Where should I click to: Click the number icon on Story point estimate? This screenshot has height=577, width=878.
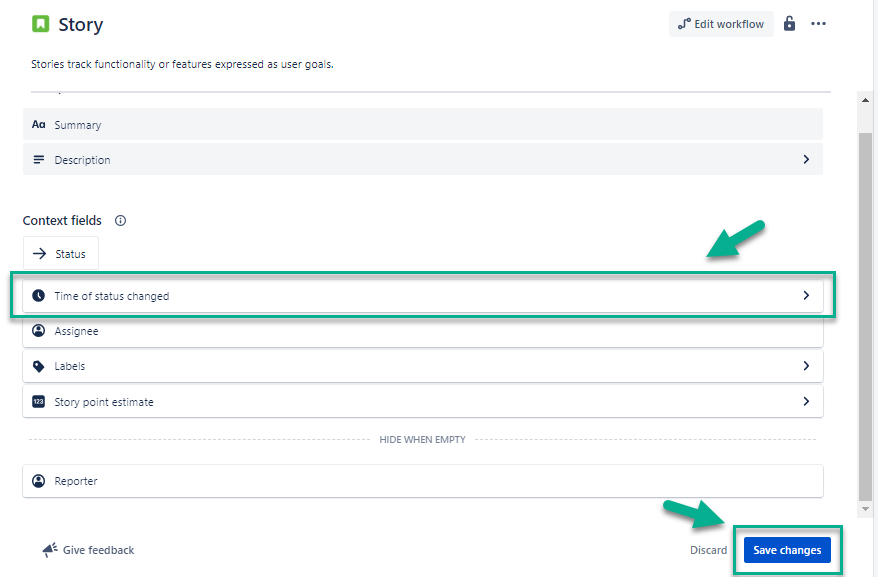coord(39,402)
